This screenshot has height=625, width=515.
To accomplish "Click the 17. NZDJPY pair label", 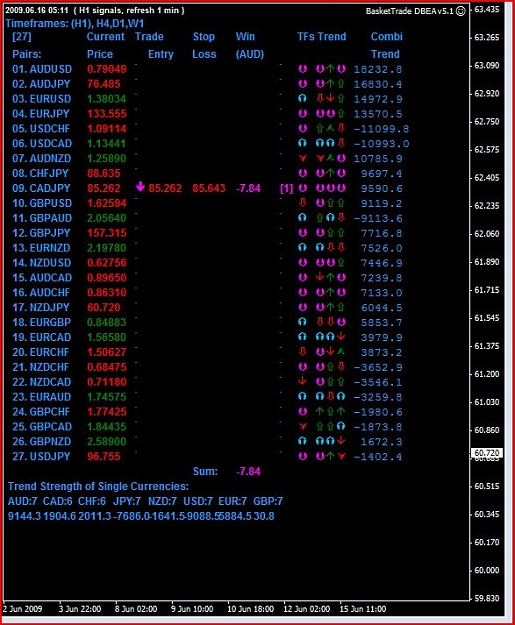I will (x=41, y=307).
